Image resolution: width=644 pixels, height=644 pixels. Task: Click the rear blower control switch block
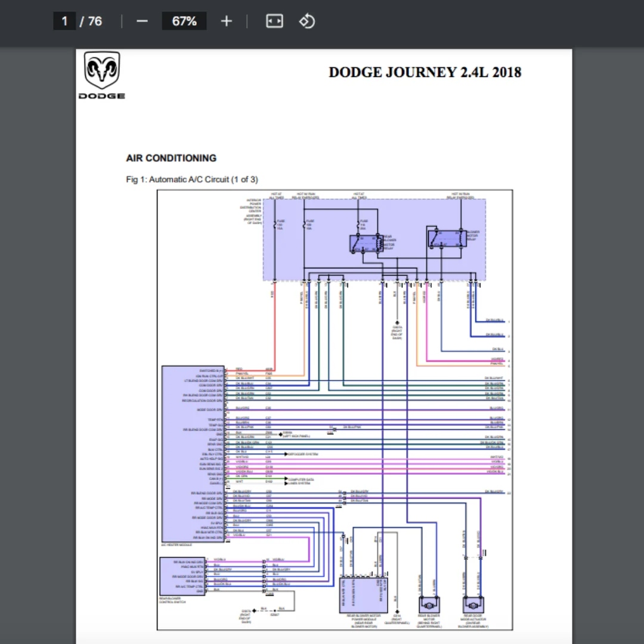pos(182,576)
